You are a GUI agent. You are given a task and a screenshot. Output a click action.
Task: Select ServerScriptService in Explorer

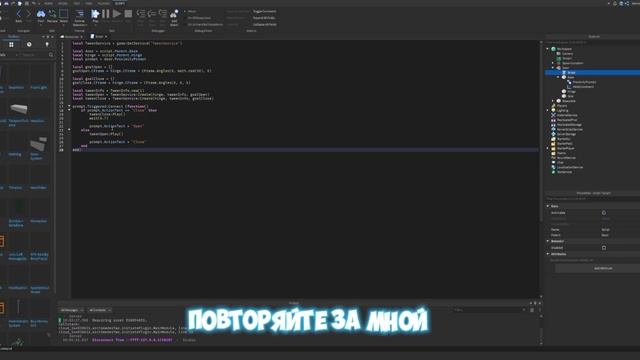[570, 129]
